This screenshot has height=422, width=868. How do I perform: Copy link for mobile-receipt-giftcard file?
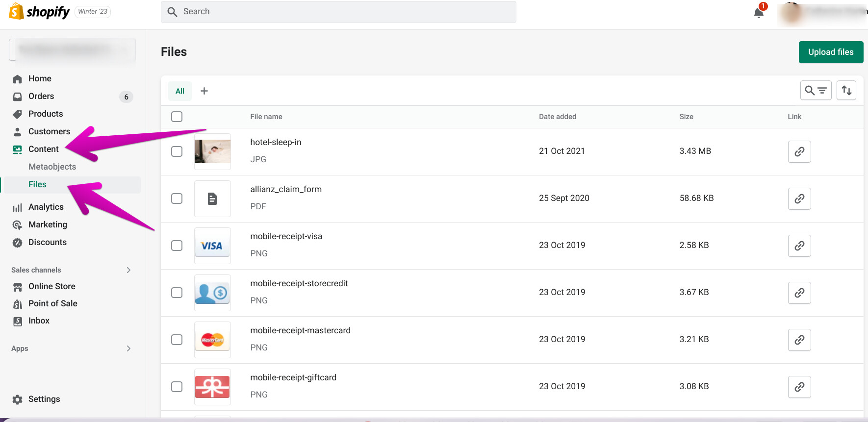(x=799, y=387)
